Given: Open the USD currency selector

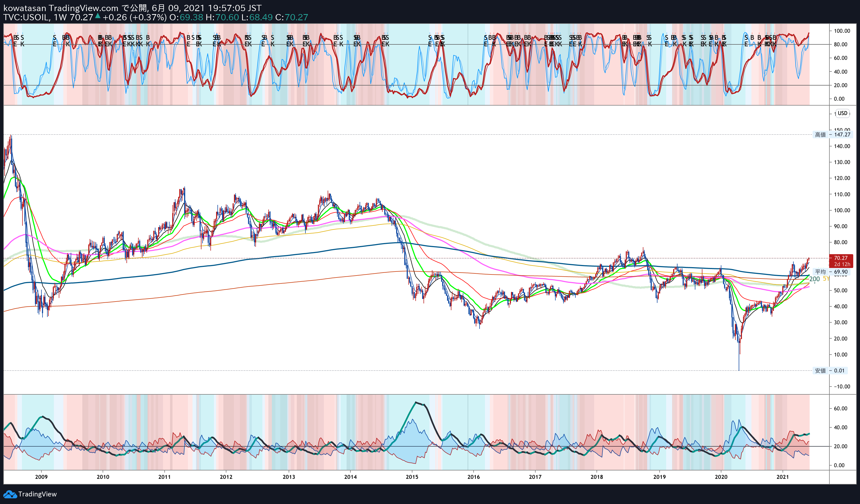Looking at the screenshot, I should [843, 113].
